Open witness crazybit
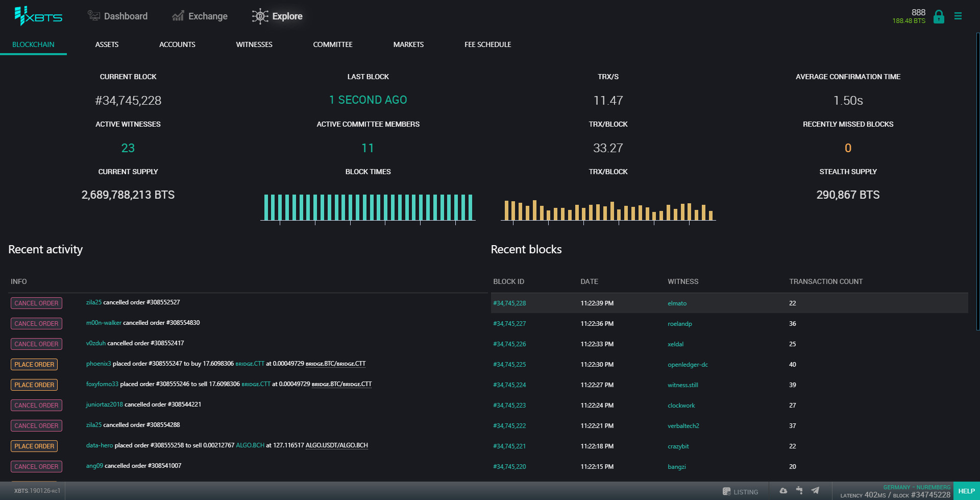The width and height of the screenshot is (980, 500). click(678, 446)
